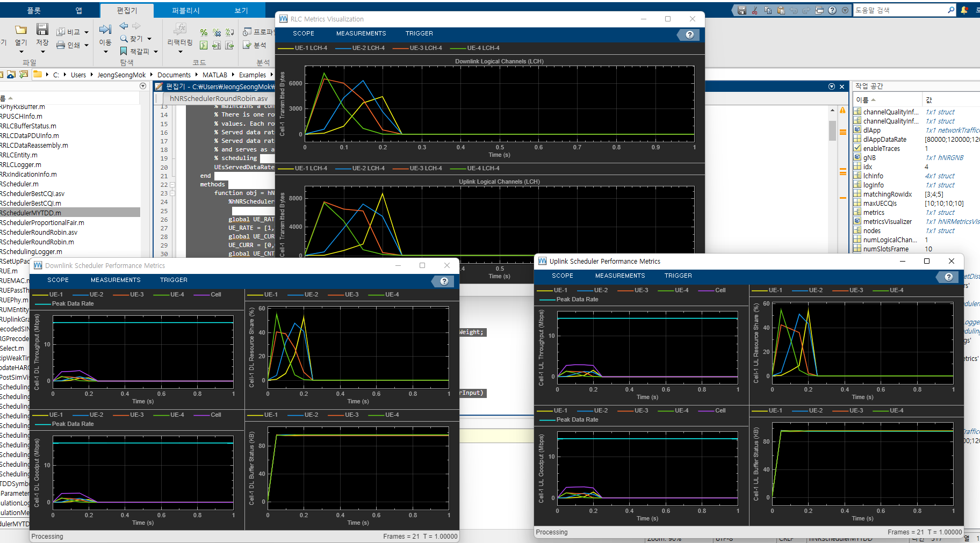Toggle UE-4 legend in UL Resource Share plot
Image resolution: width=980 pixels, height=543 pixels.
click(x=888, y=290)
